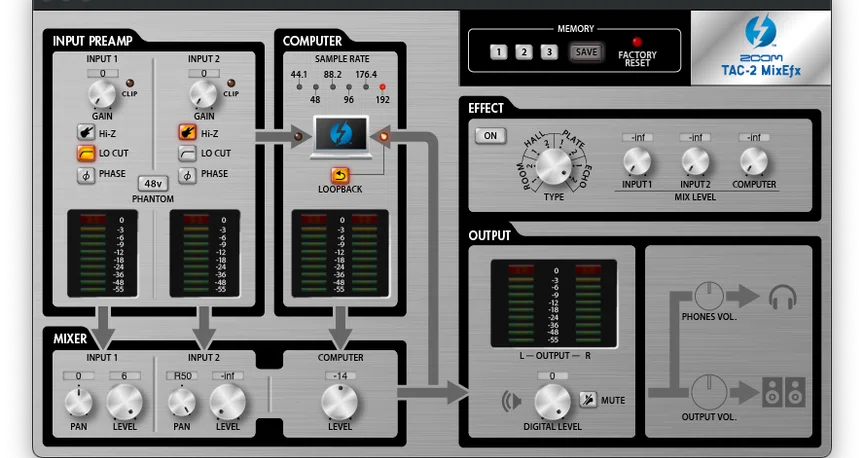The width and height of the screenshot is (864, 458).
Task: Click the Input 2 CLIP indicator
Action: coord(231,83)
